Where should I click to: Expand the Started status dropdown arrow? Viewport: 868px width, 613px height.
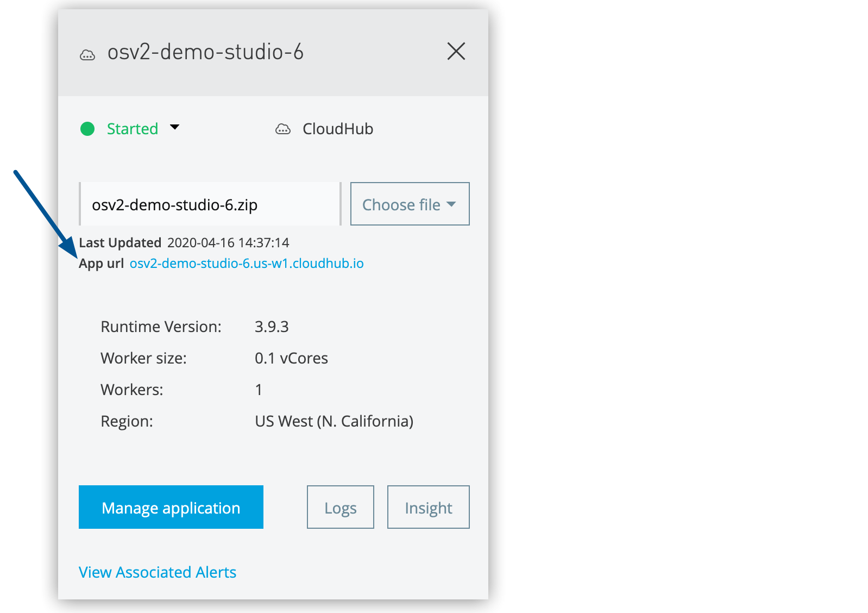coord(174,128)
